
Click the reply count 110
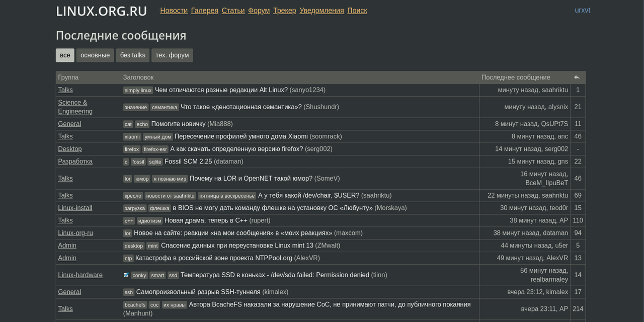(578, 220)
